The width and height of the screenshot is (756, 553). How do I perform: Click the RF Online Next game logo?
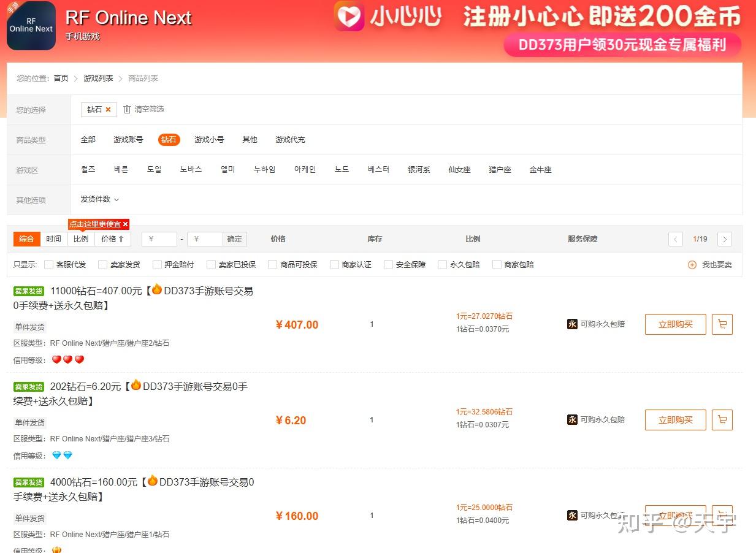31,26
